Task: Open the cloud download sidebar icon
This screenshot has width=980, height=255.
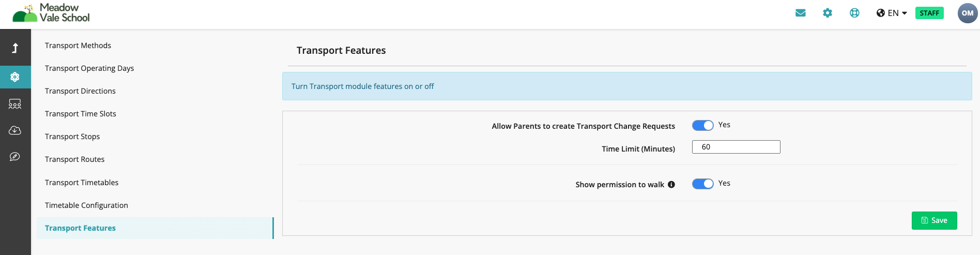Action: 15,130
